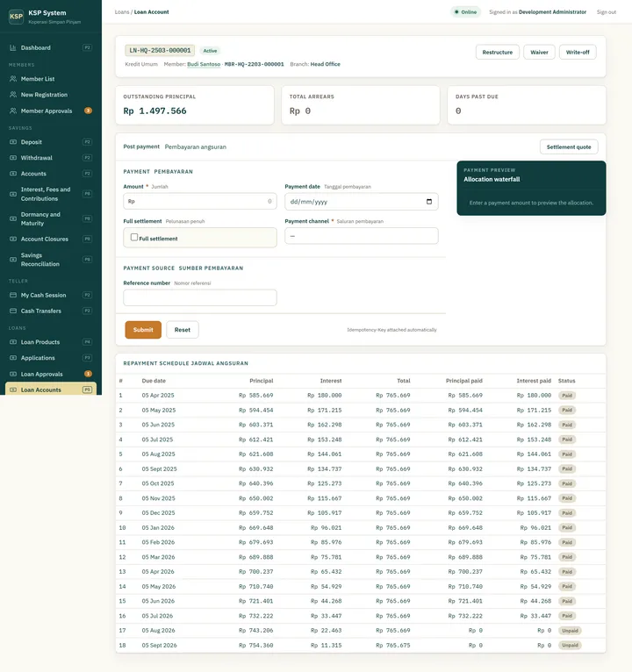Click loan number LN-HQ-2503-000001

click(x=160, y=51)
